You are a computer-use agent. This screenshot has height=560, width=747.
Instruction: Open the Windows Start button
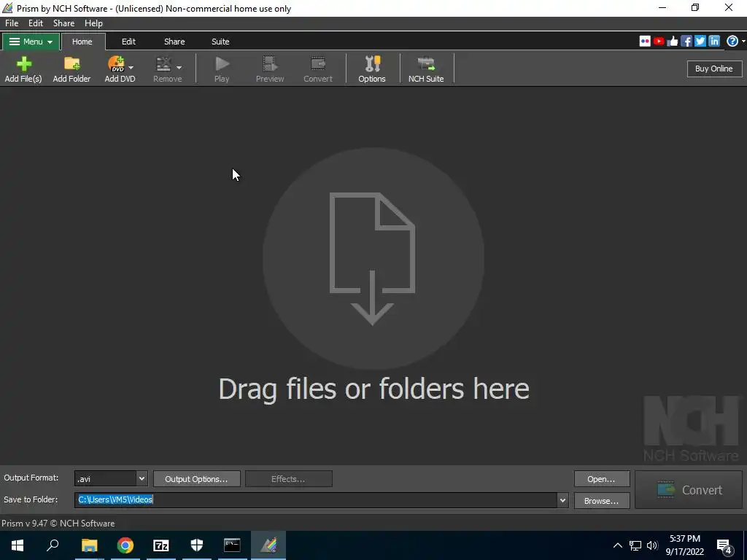point(18,545)
